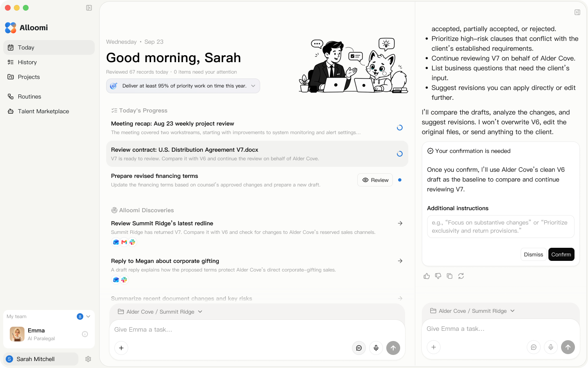Viewport: 588px width, 368px height.
Task: Send message in right panel task box
Action: (x=568, y=347)
